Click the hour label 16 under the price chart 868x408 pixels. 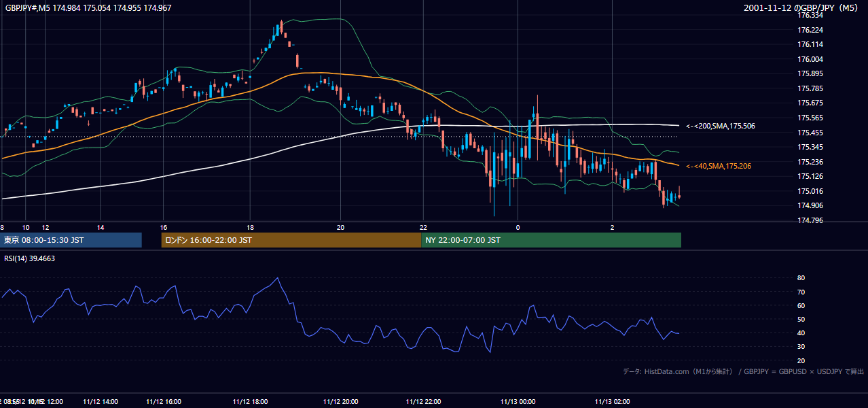164,227
